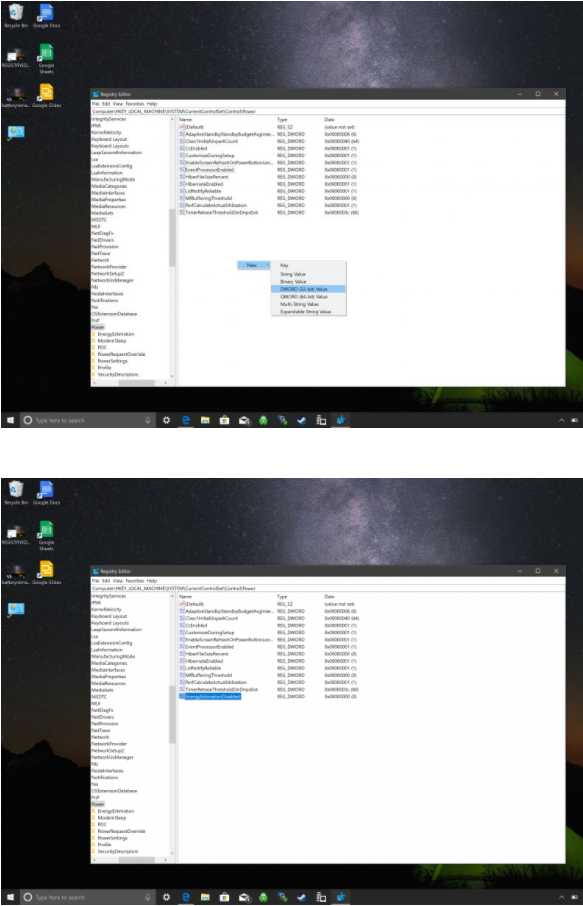Open Recycle Bin on top screenshot's desktop
Image resolution: width=583 pixels, height=906 pixels.
pos(16,16)
